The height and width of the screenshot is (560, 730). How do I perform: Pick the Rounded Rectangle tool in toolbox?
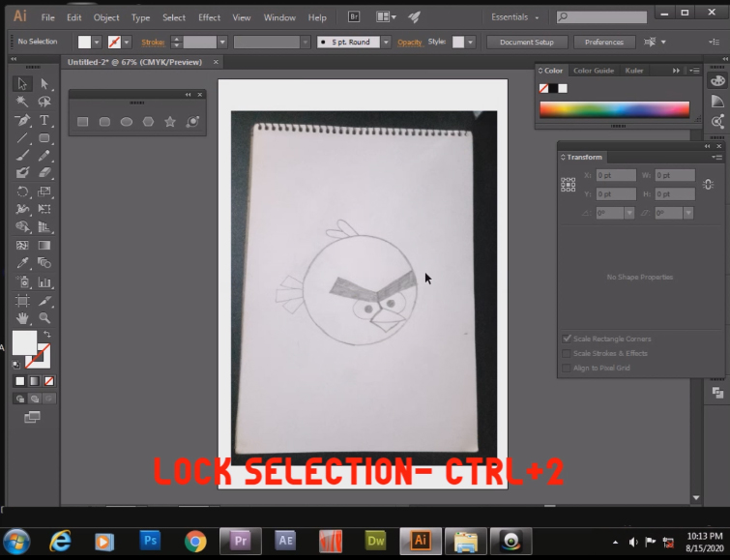44,138
